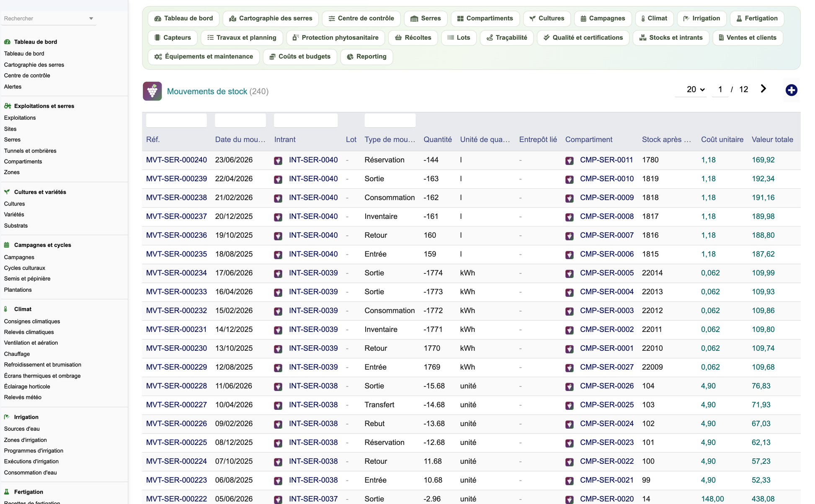Click the current page number field

[720, 89]
